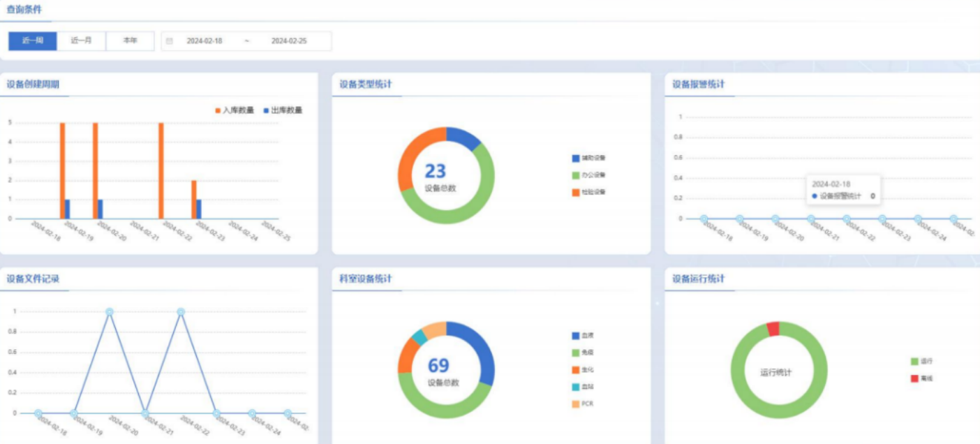Open the end date 2024-02-25 picker

coord(289,41)
